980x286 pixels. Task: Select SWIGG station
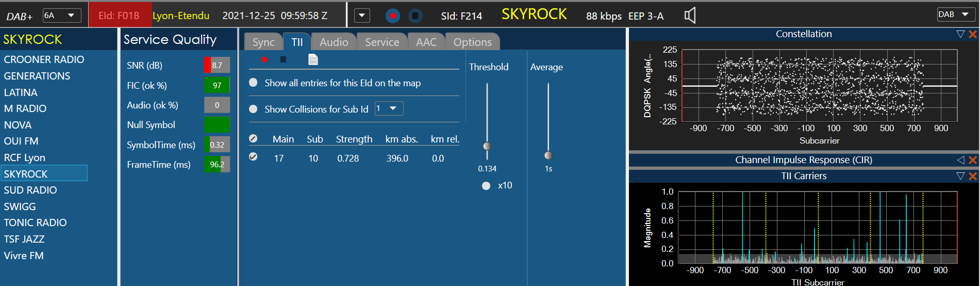(20, 206)
